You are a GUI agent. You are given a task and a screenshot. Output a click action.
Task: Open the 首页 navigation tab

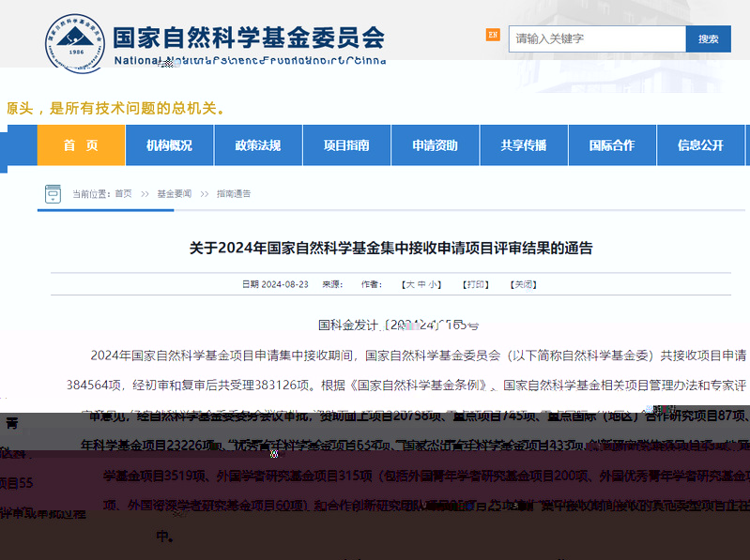(x=81, y=145)
